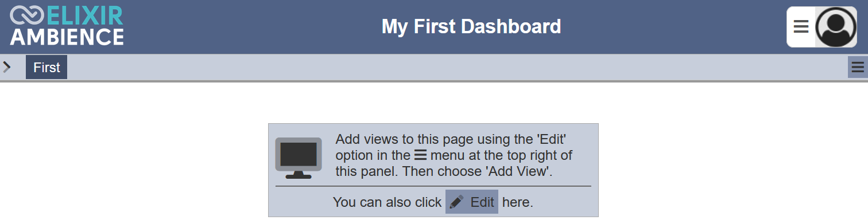The height and width of the screenshot is (220, 868).
Task: Open the user profile avatar
Action: pos(836,27)
